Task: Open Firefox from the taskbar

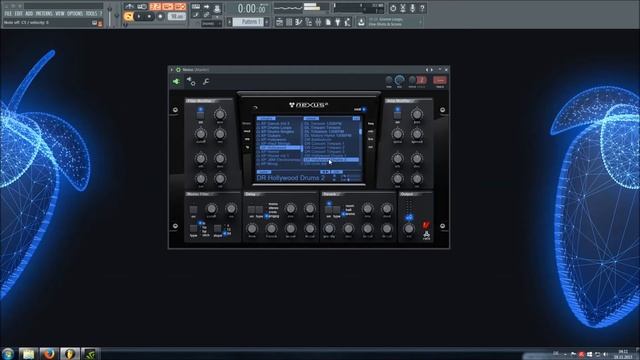Action: [x=49, y=353]
